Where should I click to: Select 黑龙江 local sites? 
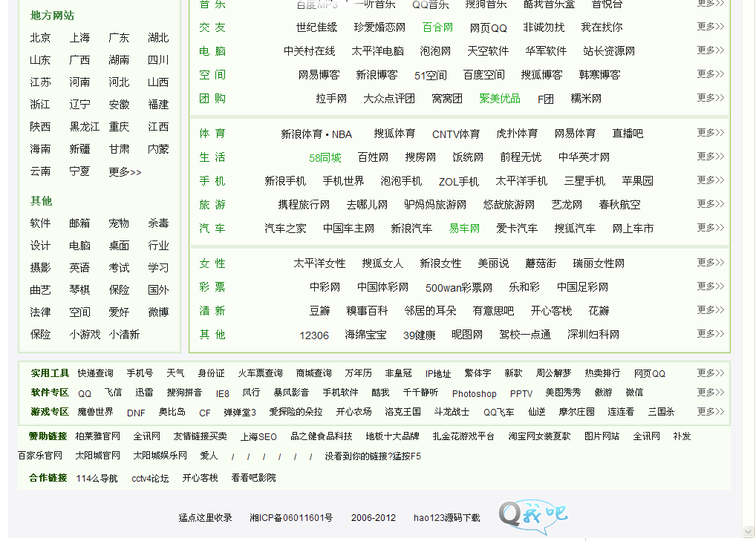pyautogui.click(x=85, y=127)
